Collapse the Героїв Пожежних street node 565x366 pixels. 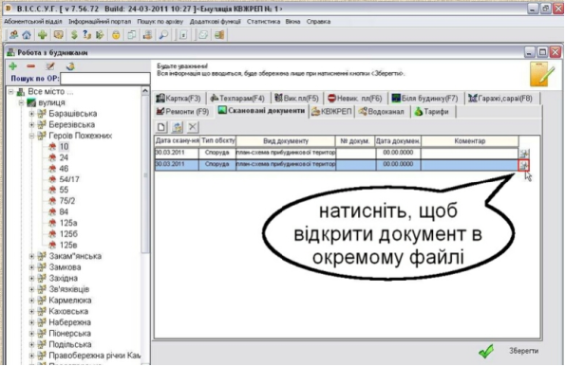pos(32,136)
